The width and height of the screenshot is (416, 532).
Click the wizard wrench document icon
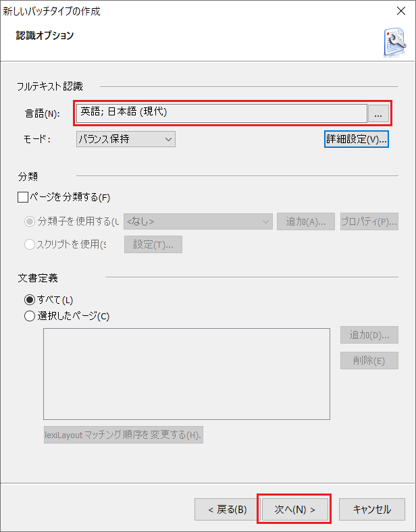pyautogui.click(x=395, y=42)
